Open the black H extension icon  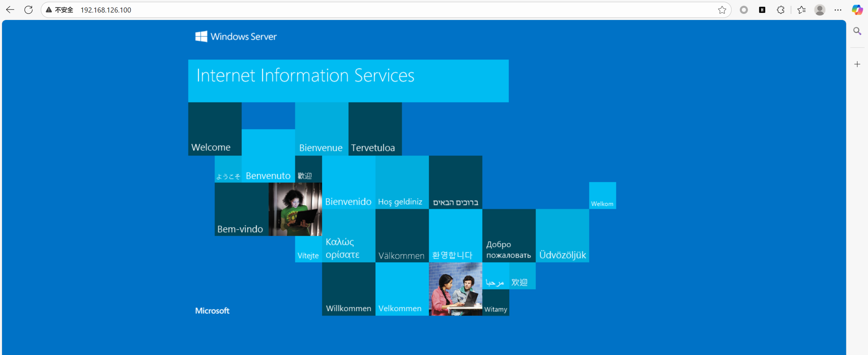(762, 10)
